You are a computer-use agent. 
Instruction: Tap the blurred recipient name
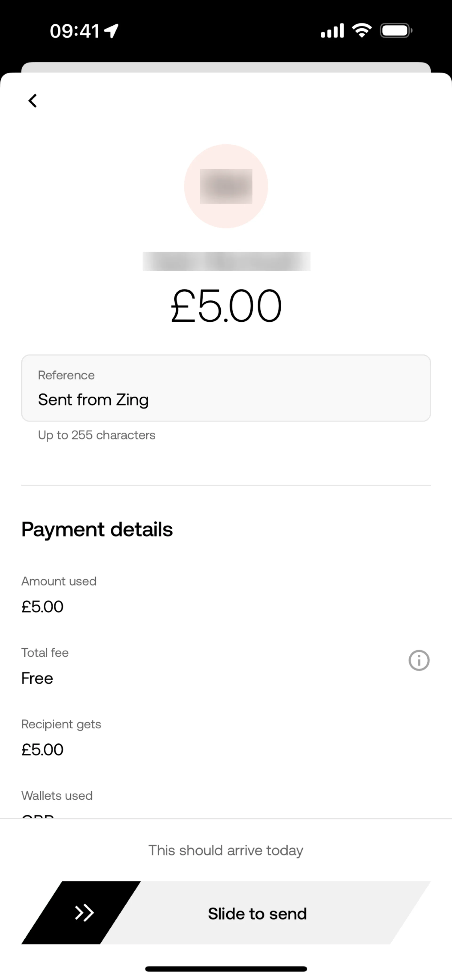(226, 261)
